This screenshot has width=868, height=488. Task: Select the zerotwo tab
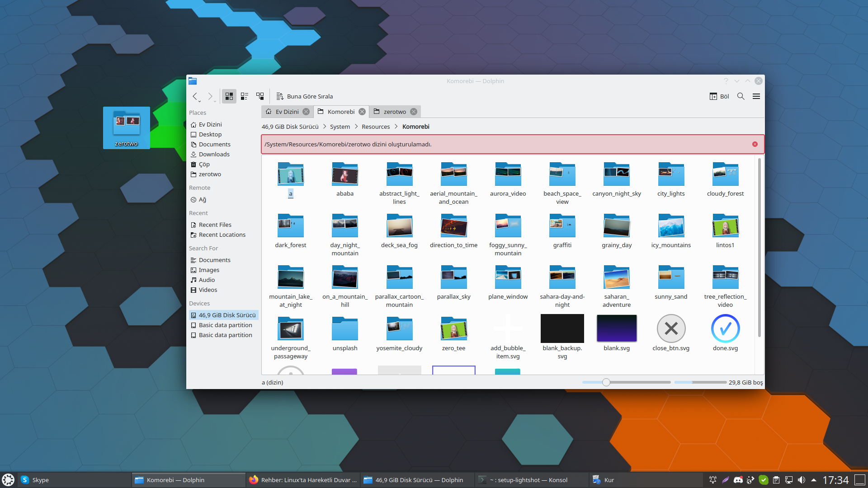[394, 112]
